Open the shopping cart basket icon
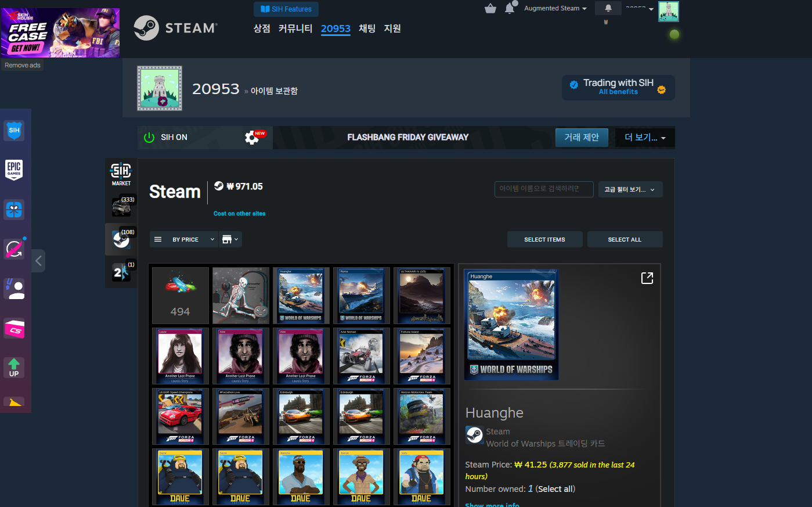 pyautogui.click(x=490, y=8)
